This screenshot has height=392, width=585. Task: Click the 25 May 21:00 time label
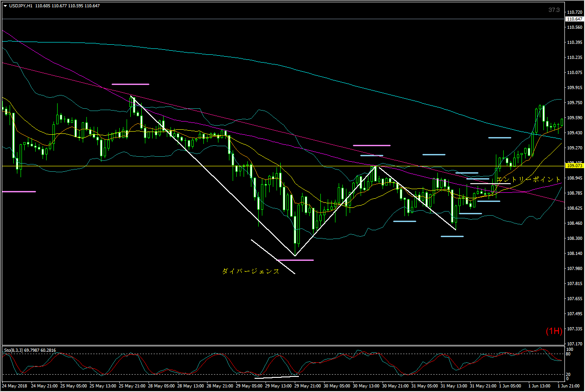[132, 386]
